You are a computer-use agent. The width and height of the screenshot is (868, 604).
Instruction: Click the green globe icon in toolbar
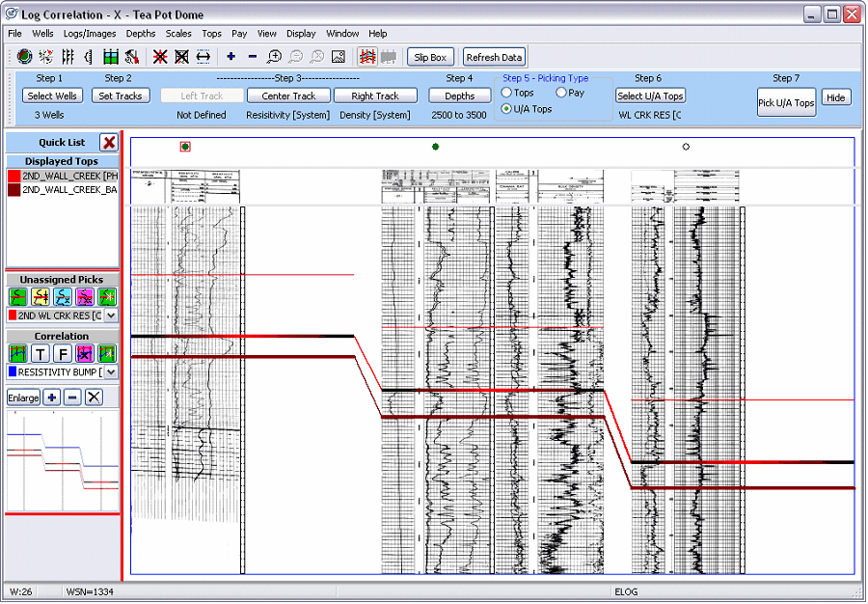(24, 57)
